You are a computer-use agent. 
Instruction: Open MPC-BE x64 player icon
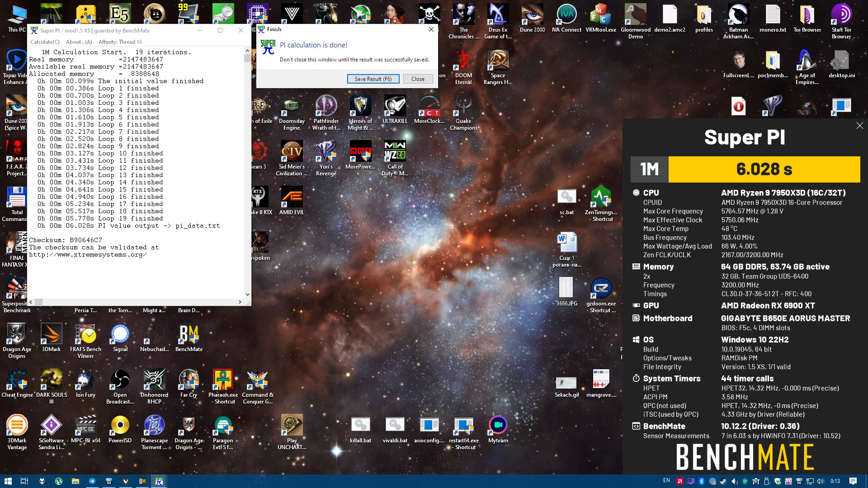[85, 429]
